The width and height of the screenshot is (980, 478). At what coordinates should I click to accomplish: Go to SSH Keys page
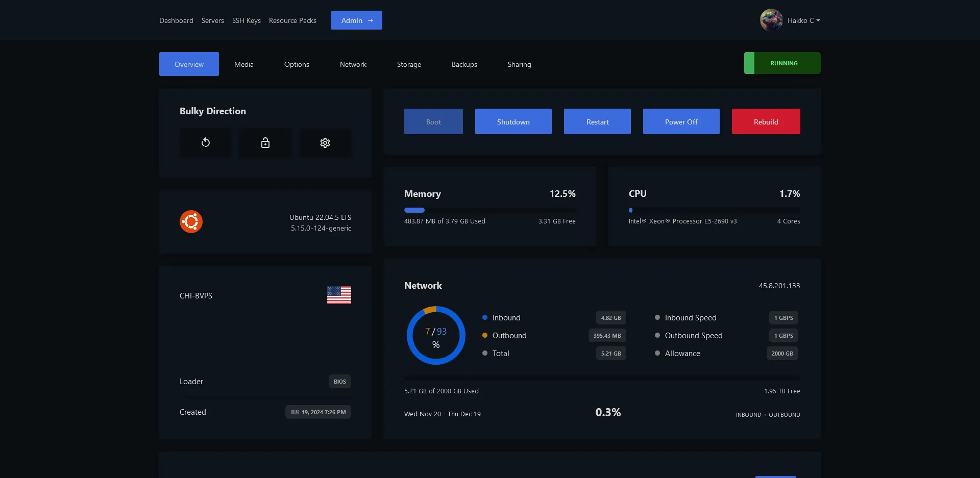tap(246, 20)
